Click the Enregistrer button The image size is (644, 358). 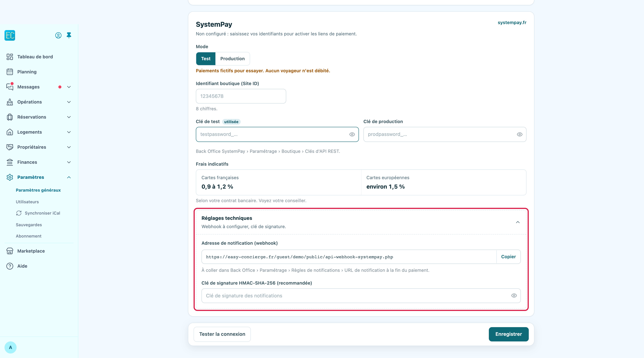(x=508, y=334)
